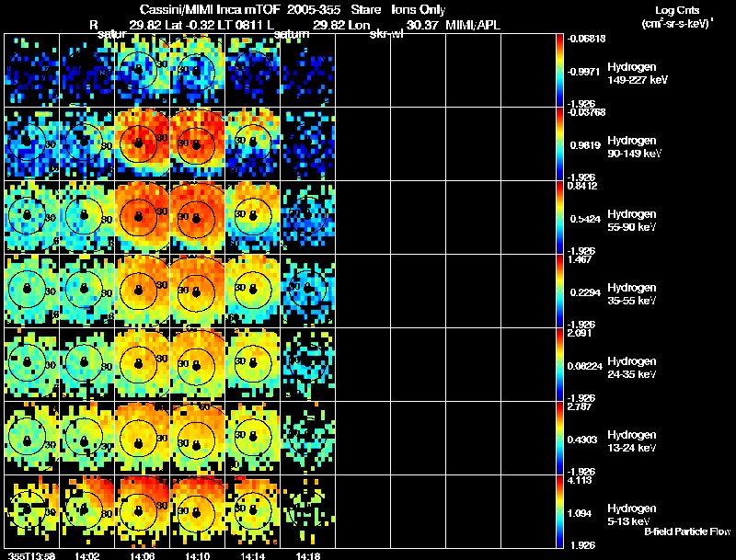
Task: Click the 14:18 time label
Action: click(308, 555)
